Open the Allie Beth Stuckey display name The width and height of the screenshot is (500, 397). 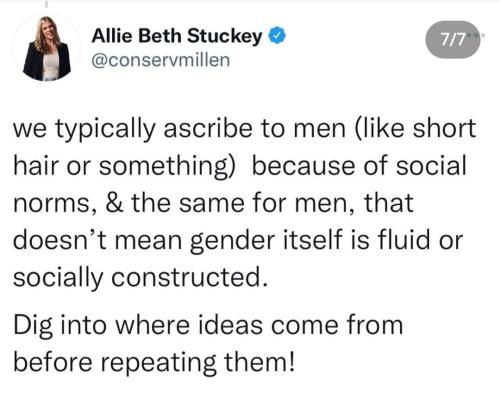tap(177, 36)
